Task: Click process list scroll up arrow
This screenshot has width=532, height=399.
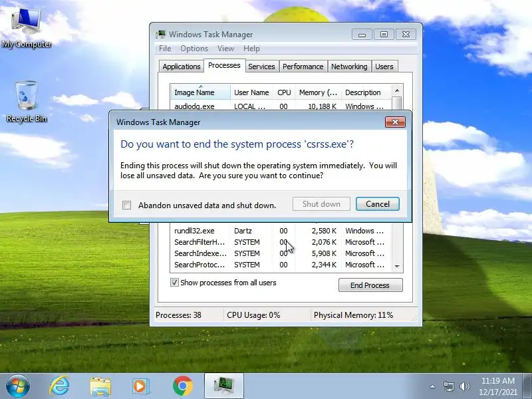Action: pyautogui.click(x=396, y=90)
